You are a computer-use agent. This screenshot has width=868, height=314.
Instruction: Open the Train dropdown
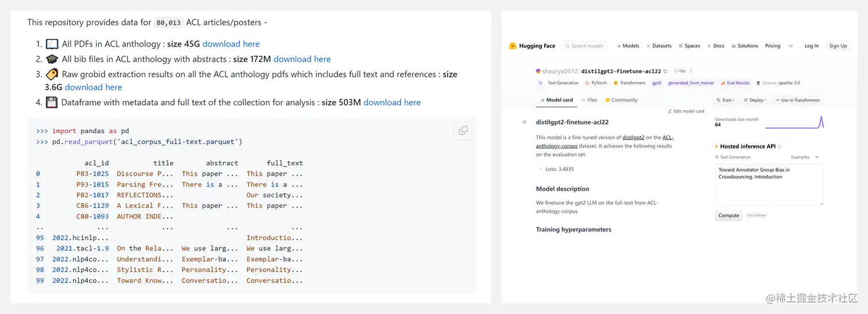726,100
